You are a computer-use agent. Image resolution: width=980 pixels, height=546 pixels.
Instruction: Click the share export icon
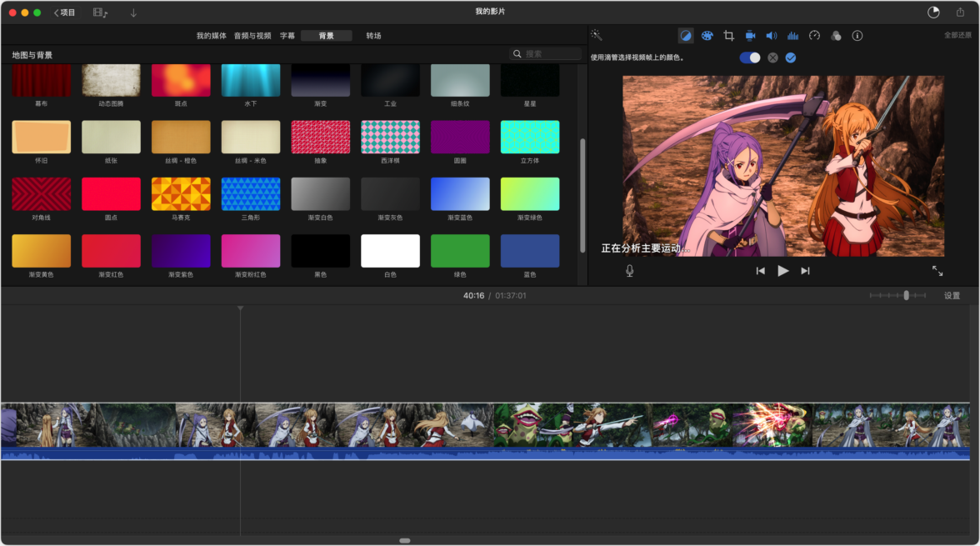(x=960, y=12)
